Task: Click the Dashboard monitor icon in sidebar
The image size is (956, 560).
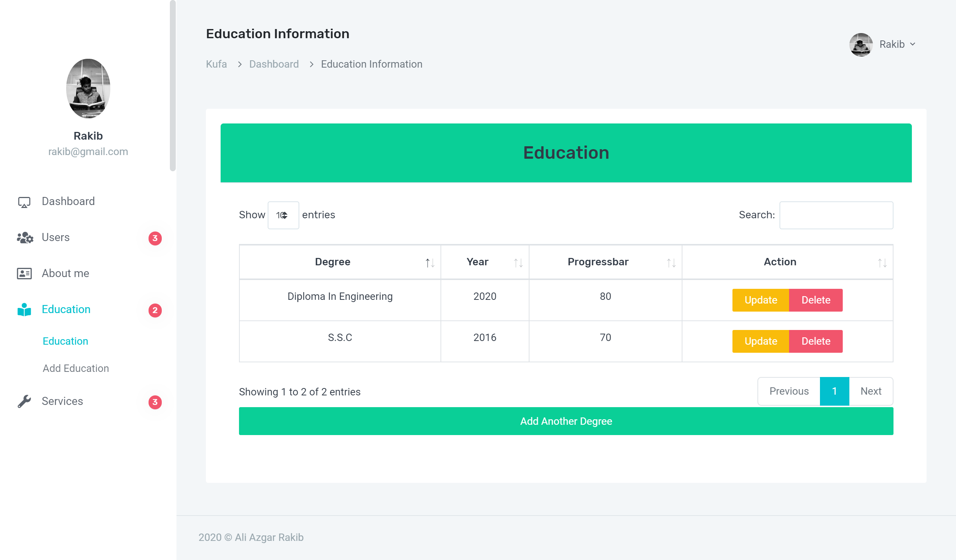Action: pyautogui.click(x=24, y=202)
